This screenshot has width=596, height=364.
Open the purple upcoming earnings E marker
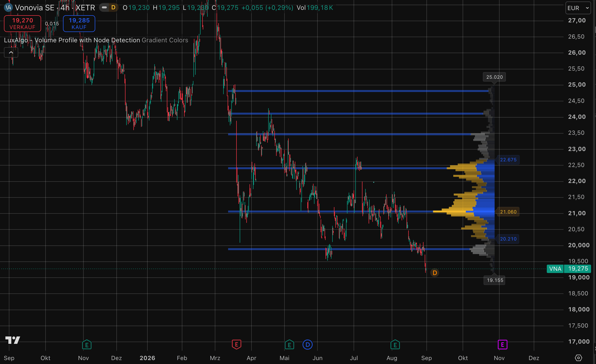[x=502, y=345]
